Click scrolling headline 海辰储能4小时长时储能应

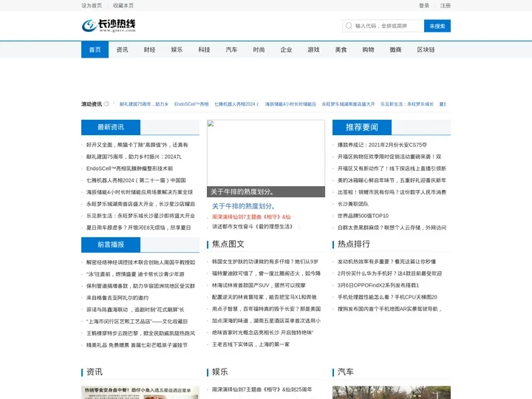tap(290, 104)
